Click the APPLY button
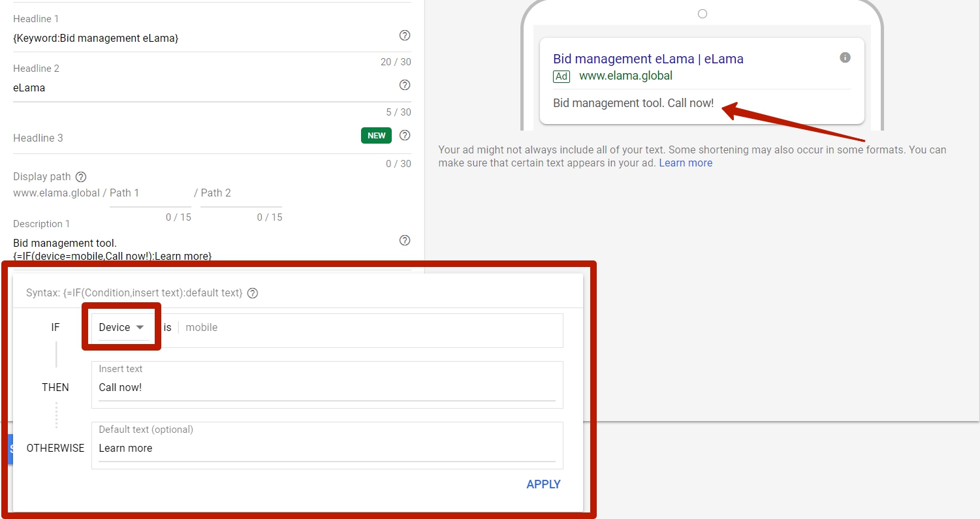 tap(543, 484)
